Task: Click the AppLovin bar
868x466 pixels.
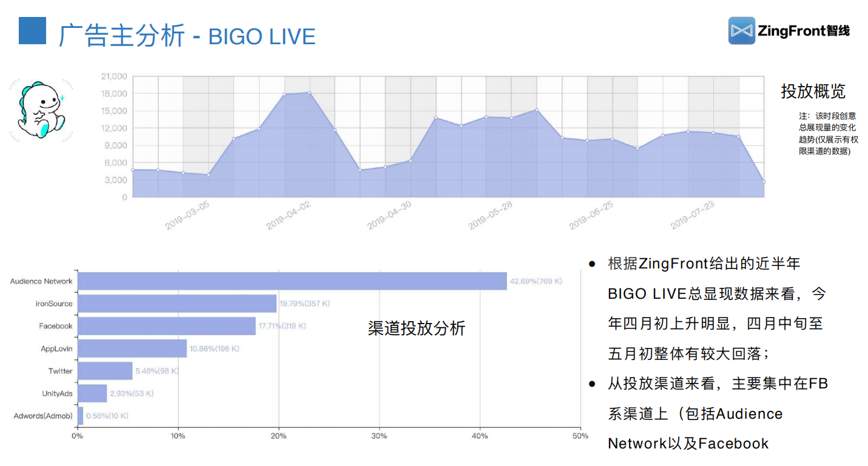Action: [x=132, y=348]
